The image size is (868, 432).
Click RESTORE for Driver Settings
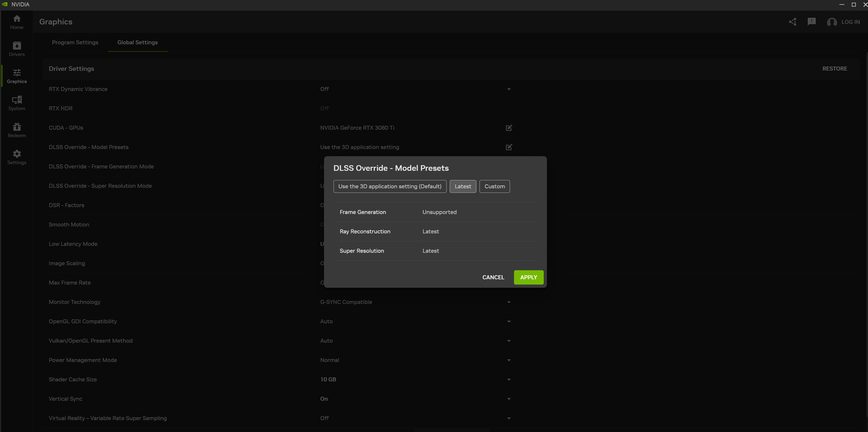tap(834, 69)
